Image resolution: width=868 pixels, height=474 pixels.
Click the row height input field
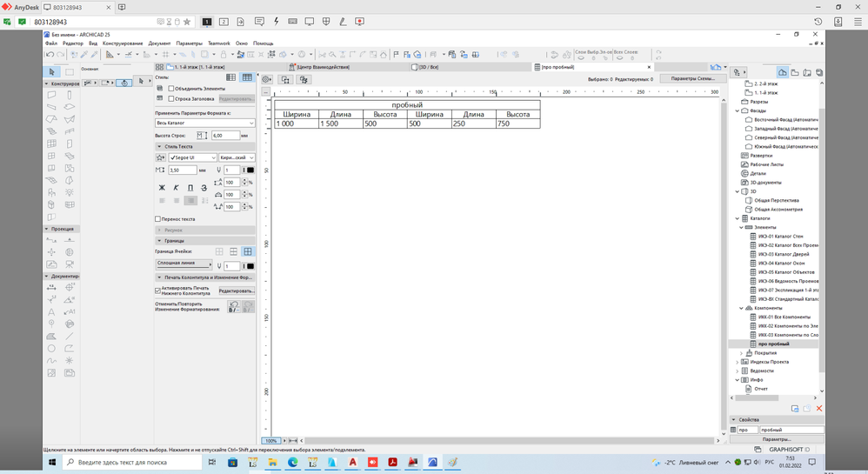coord(225,136)
